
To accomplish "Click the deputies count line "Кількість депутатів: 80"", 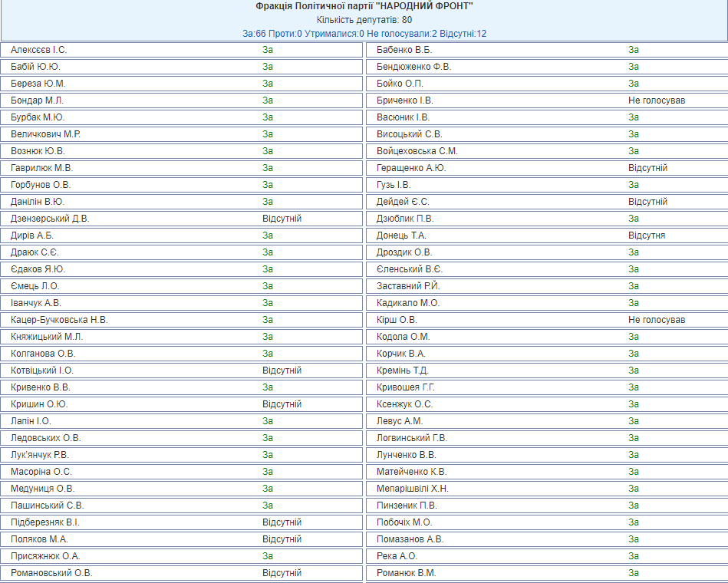I will coord(364,20).
